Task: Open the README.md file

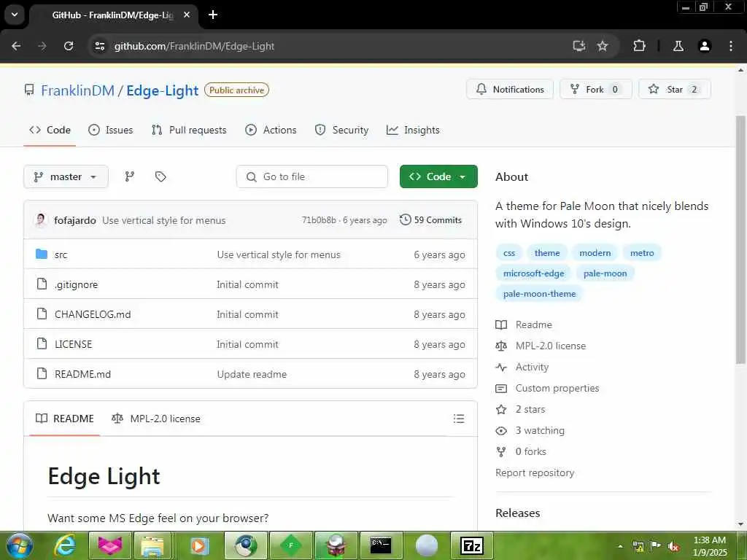Action: click(x=83, y=374)
